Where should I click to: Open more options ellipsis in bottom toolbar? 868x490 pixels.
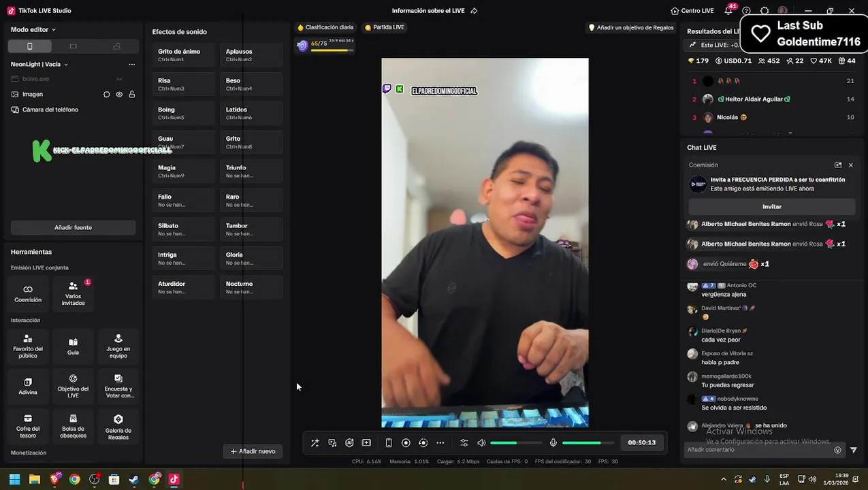pyautogui.click(x=440, y=443)
